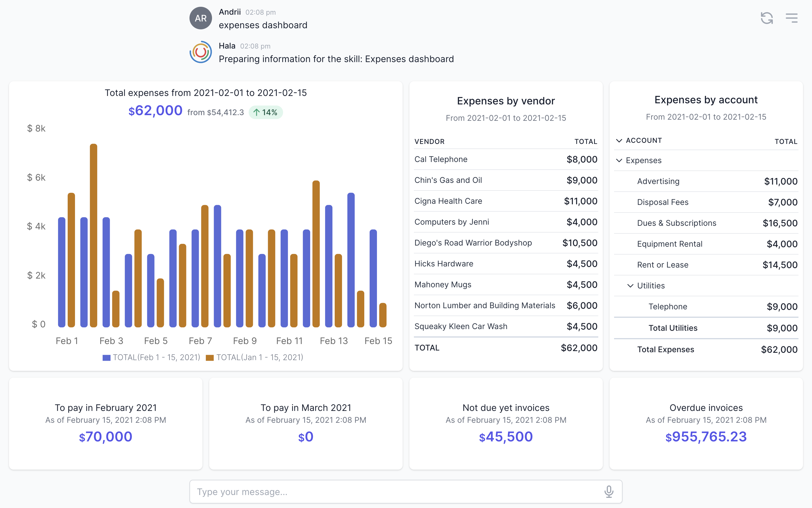The height and width of the screenshot is (508, 812).
Task: Click the Equipment Rental account row
Action: (x=706, y=244)
